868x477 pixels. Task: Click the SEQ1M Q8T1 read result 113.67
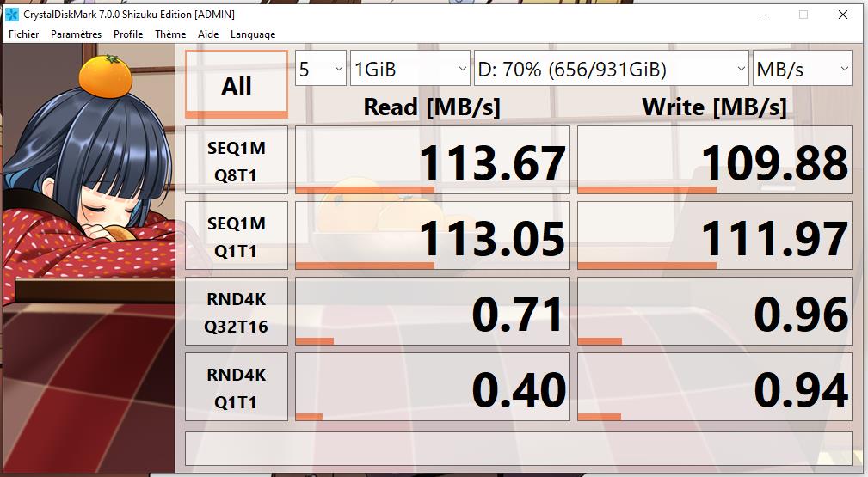(433, 162)
